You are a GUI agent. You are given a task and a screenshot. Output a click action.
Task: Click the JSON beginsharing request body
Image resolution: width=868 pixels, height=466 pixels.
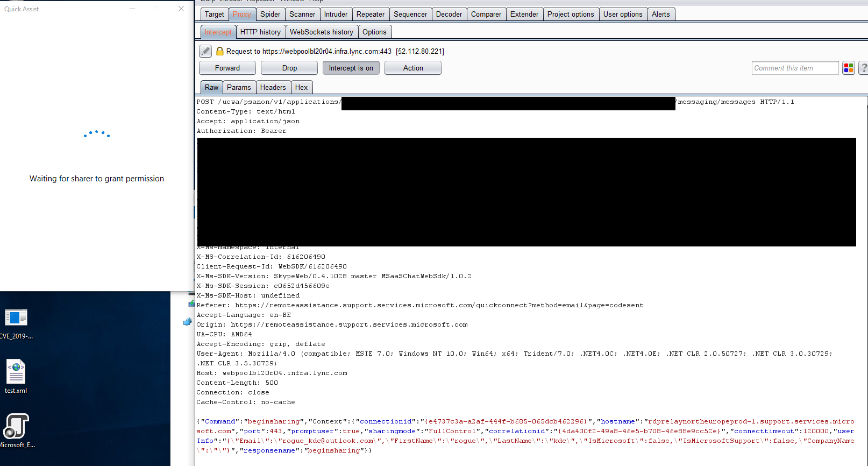click(525, 436)
